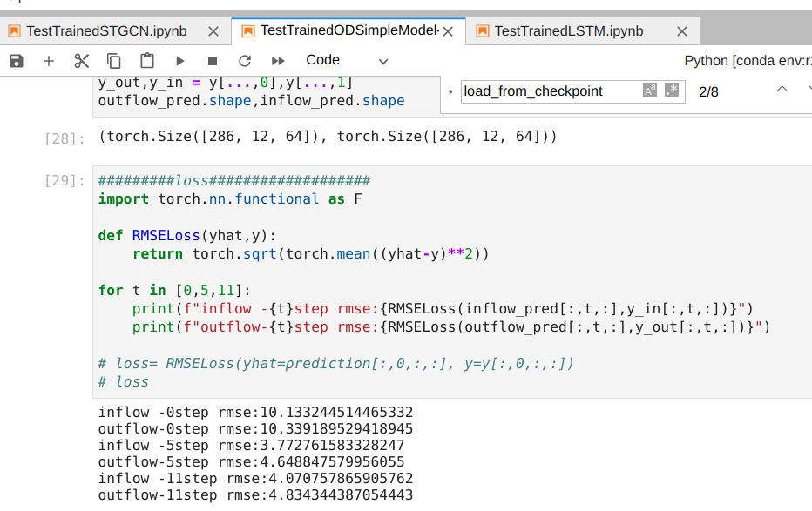This screenshot has height=511, width=812.
Task: Expand the replace field in search bar
Action: point(450,91)
